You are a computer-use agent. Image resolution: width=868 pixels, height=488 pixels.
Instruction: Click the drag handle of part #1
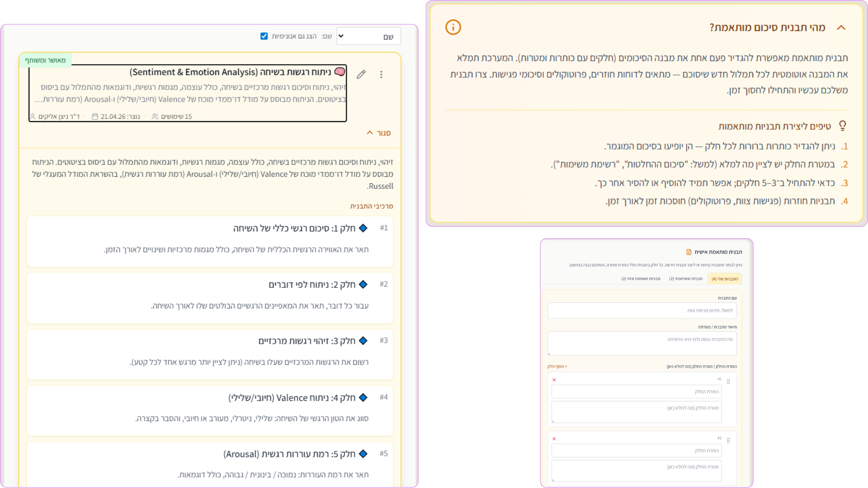point(728,382)
